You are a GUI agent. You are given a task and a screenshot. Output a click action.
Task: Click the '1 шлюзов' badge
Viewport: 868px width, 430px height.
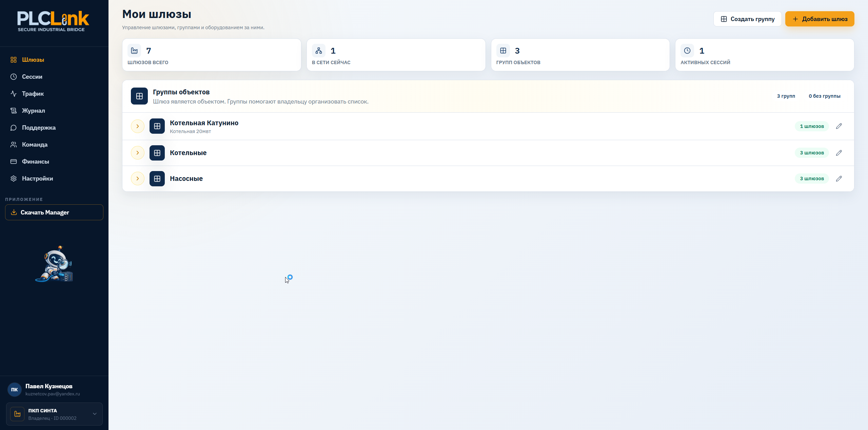pos(812,126)
